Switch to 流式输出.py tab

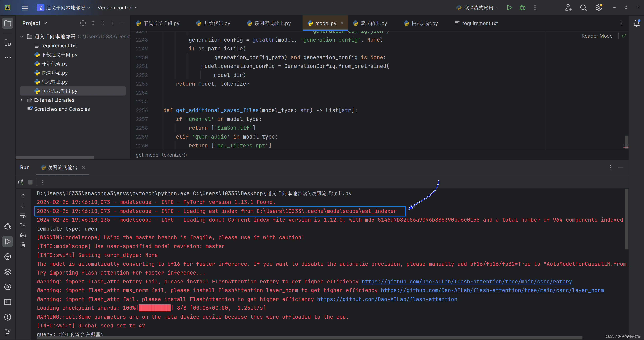(370, 23)
